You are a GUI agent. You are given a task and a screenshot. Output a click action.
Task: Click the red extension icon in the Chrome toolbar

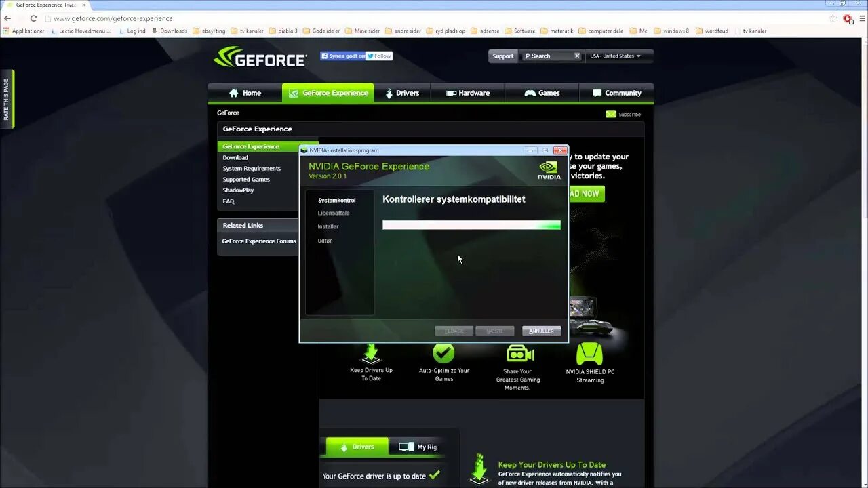click(848, 19)
